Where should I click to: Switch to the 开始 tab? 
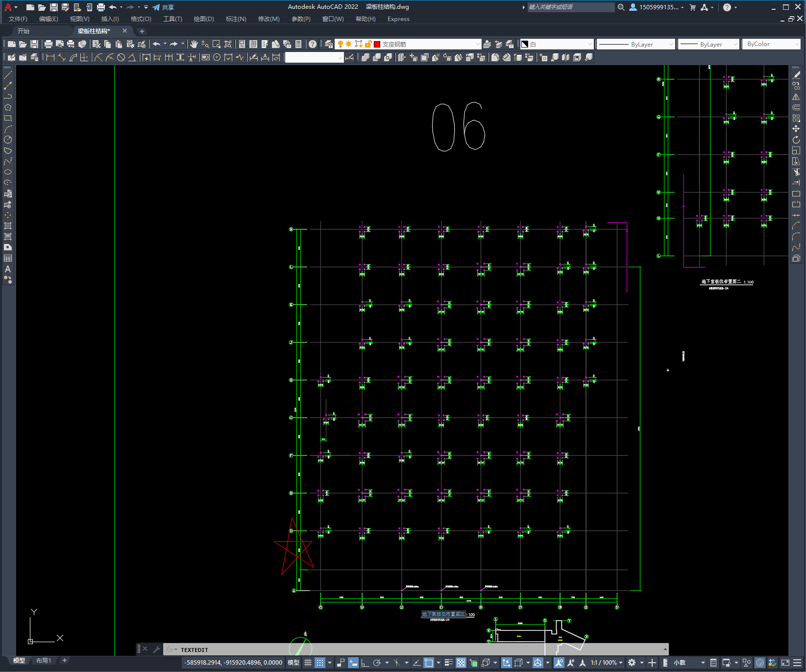pos(24,31)
